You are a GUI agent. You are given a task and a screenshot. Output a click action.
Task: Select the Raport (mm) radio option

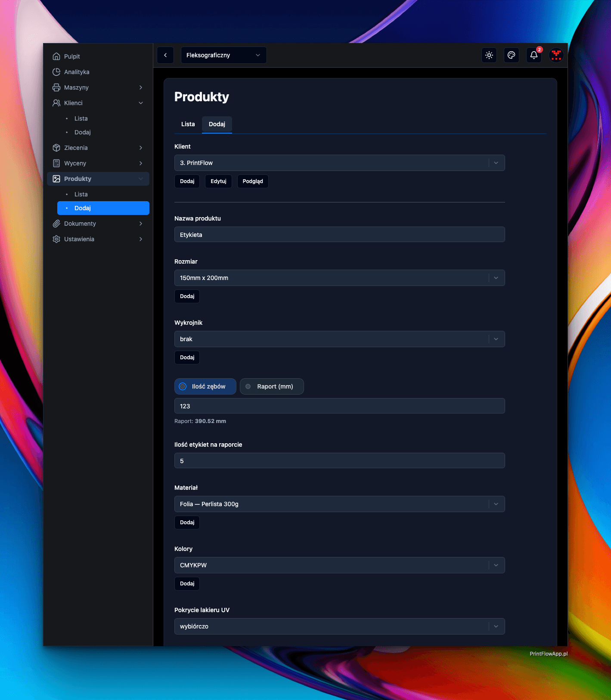pyautogui.click(x=248, y=386)
